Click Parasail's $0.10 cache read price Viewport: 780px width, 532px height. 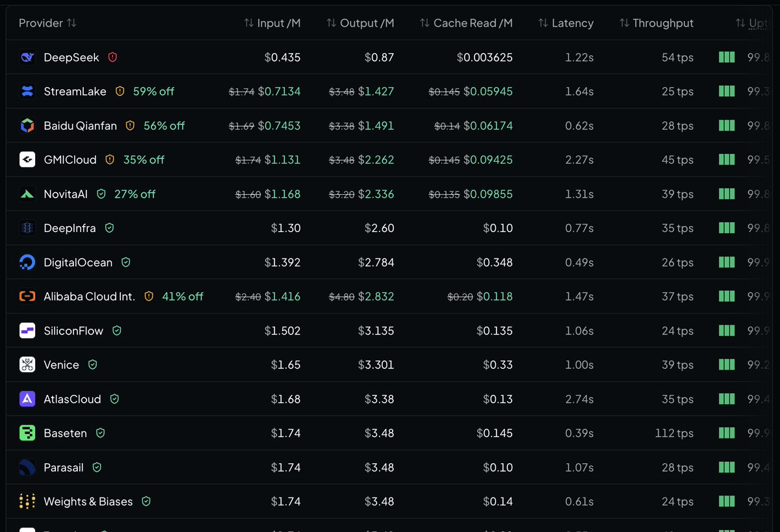tap(498, 467)
